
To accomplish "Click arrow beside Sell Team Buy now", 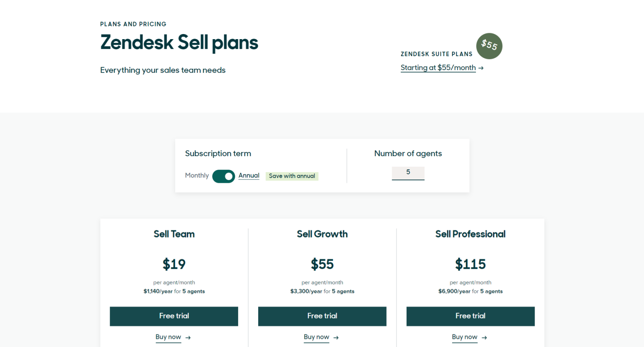I will 188,338.
